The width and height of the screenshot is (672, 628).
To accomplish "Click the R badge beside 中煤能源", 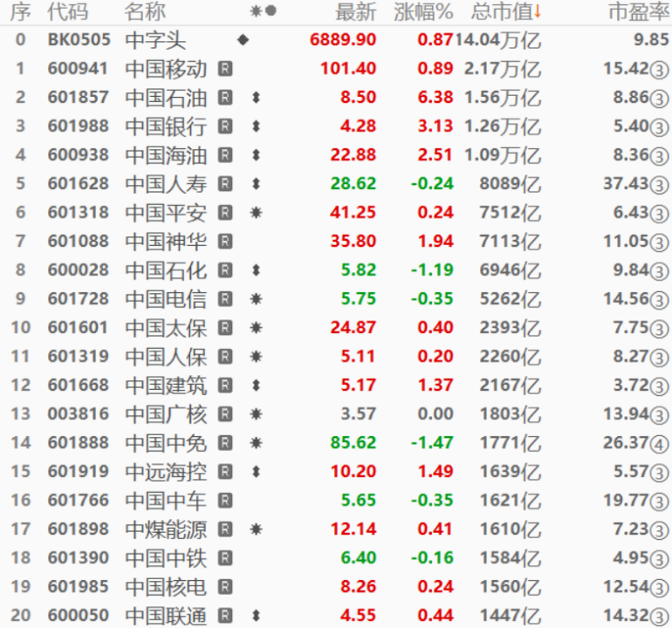I will tap(225, 529).
